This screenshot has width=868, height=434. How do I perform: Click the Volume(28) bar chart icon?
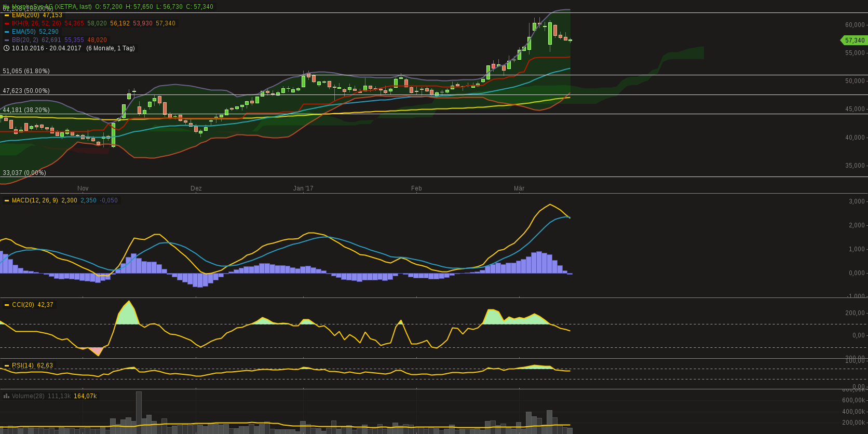6,396
